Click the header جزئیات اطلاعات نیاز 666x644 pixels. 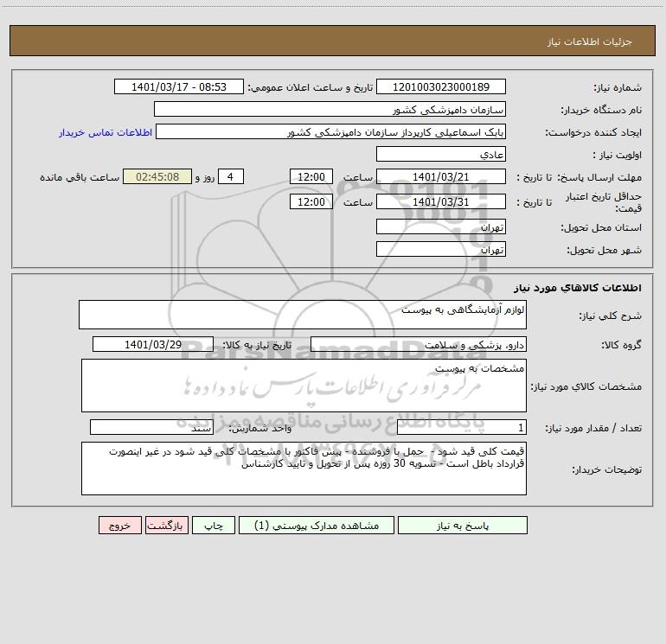[x=590, y=41]
